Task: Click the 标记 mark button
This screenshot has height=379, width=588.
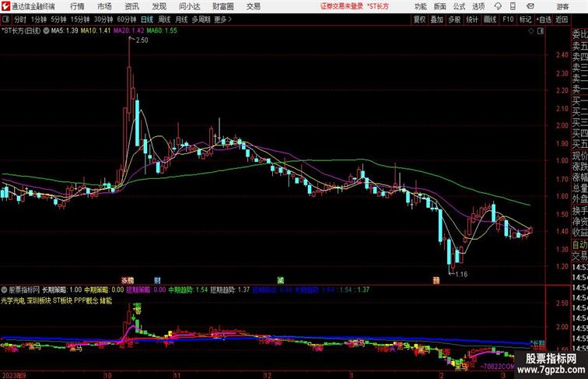Action: [525, 19]
